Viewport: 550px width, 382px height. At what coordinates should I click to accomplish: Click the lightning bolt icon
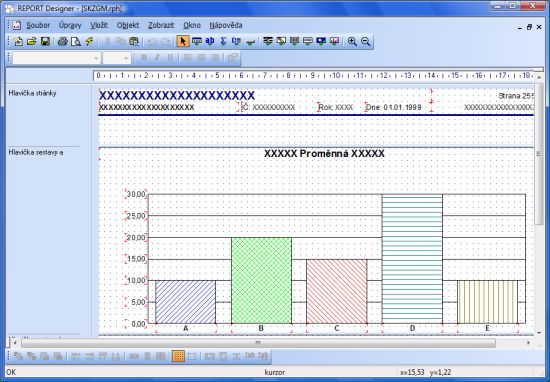tap(89, 41)
